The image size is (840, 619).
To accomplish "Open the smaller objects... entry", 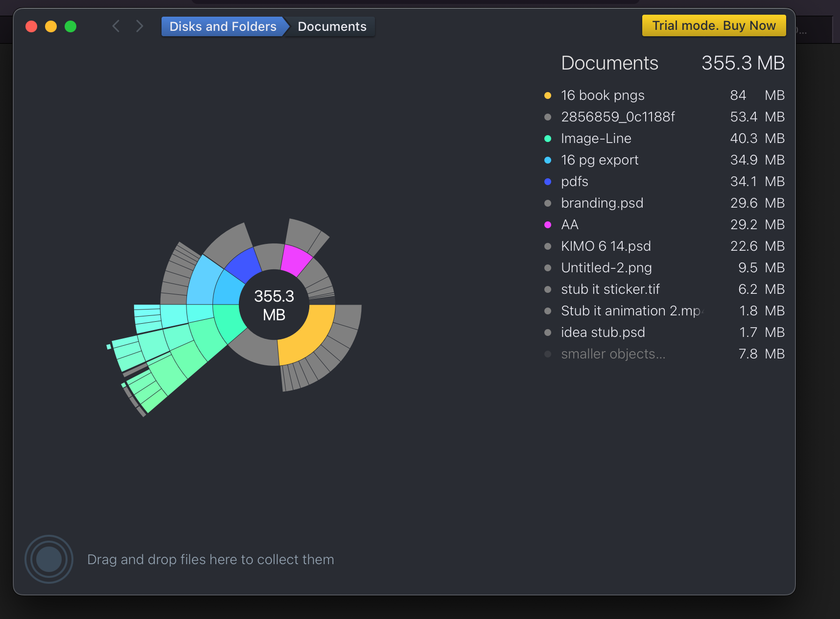I will pyautogui.click(x=664, y=354).
